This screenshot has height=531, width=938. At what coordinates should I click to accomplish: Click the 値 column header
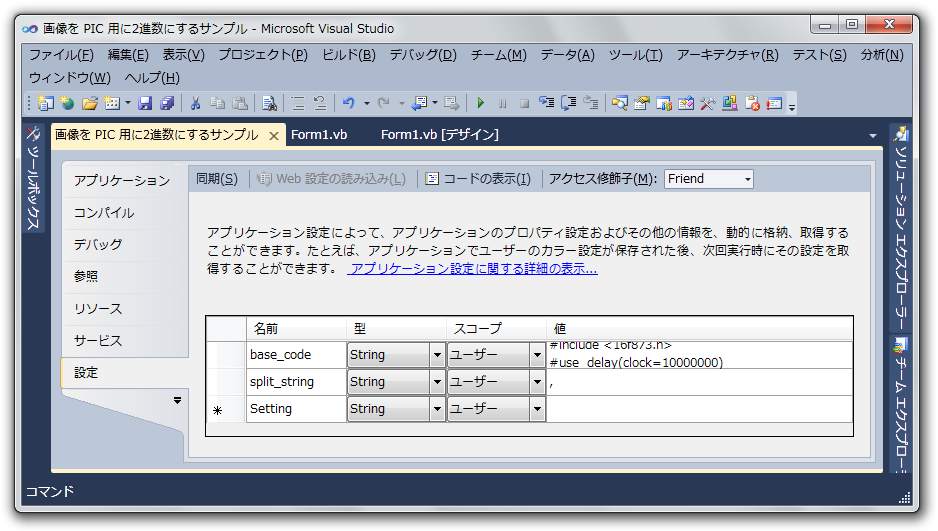699,328
